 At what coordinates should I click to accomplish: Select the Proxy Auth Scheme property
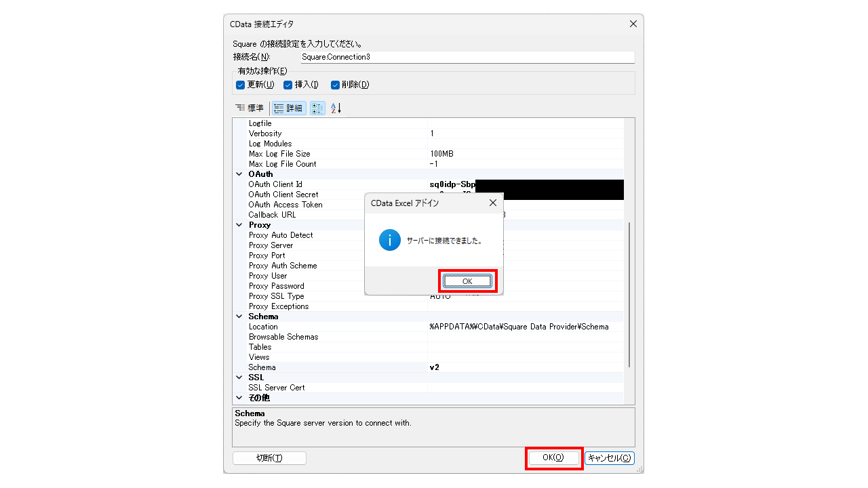(283, 266)
